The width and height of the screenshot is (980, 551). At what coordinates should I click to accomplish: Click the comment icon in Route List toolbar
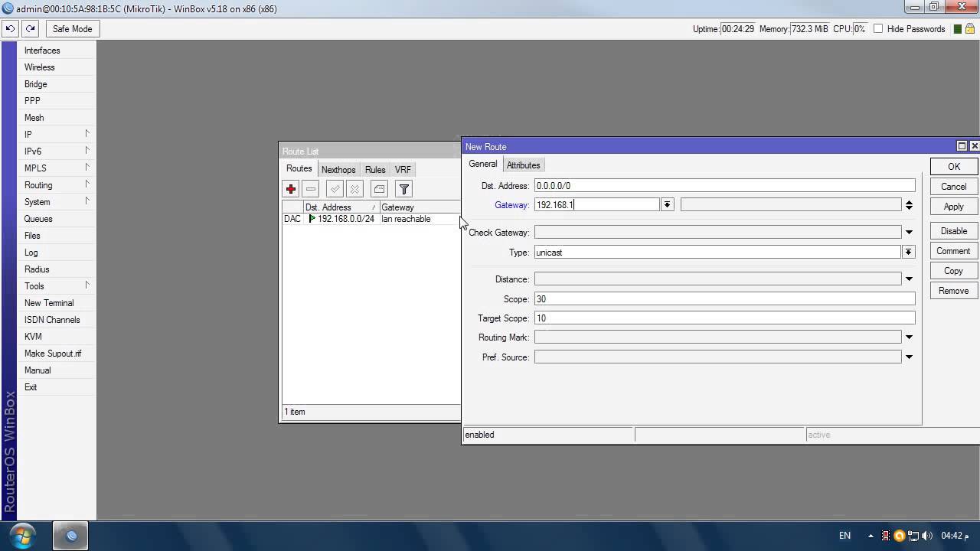(x=379, y=189)
